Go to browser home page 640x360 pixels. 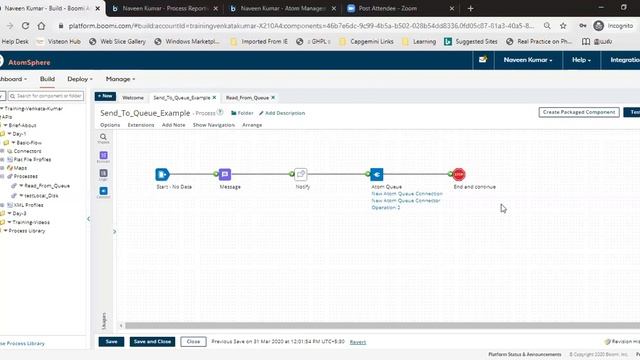point(41,26)
